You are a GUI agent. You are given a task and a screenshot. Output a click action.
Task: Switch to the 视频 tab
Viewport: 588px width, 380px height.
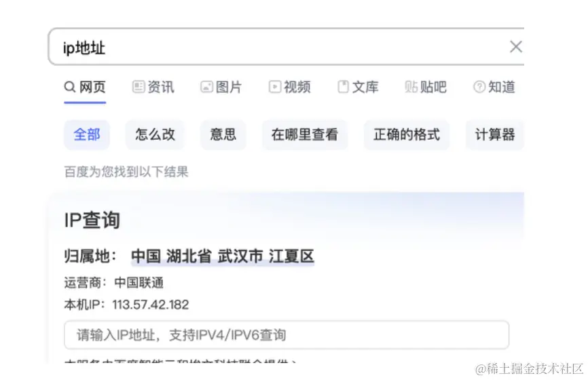(289, 87)
